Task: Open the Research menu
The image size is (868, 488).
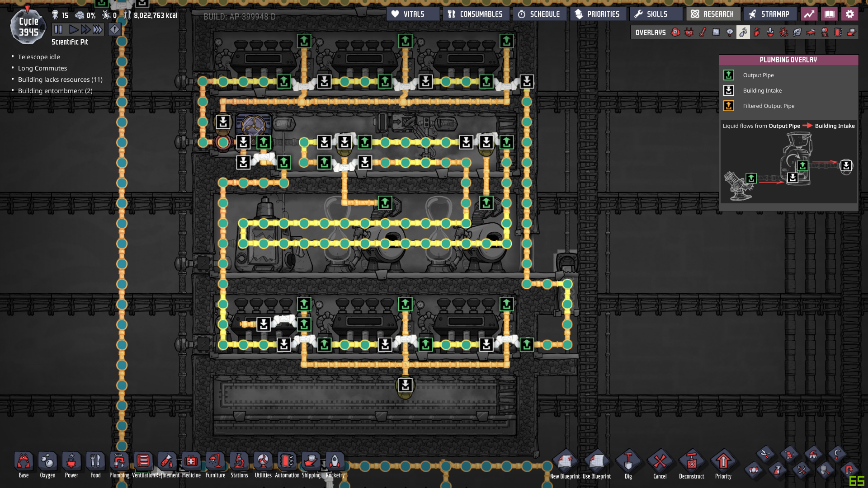Action: (x=713, y=14)
